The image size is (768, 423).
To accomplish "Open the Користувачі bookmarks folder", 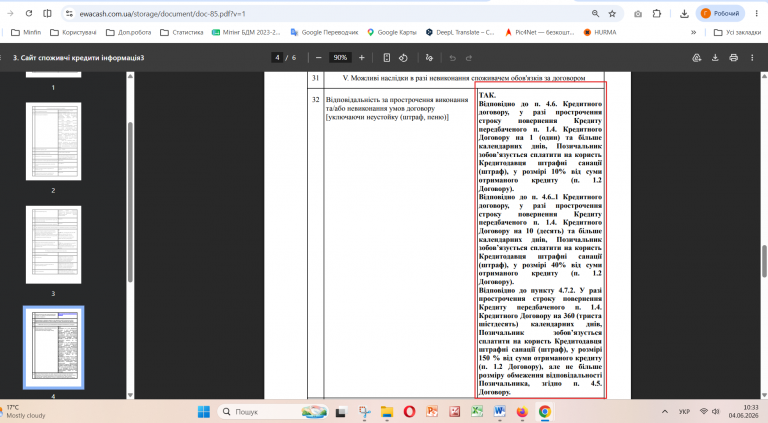I will [x=73, y=32].
